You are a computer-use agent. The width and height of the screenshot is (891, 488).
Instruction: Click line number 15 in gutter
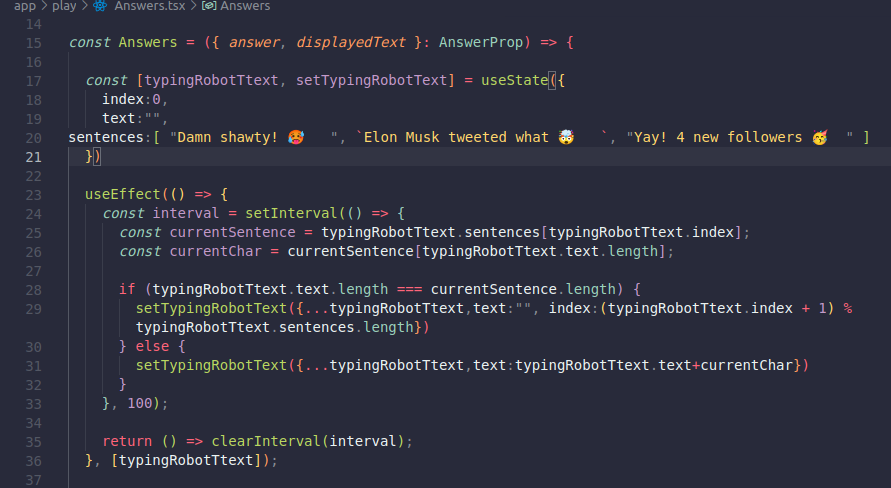[x=34, y=43]
